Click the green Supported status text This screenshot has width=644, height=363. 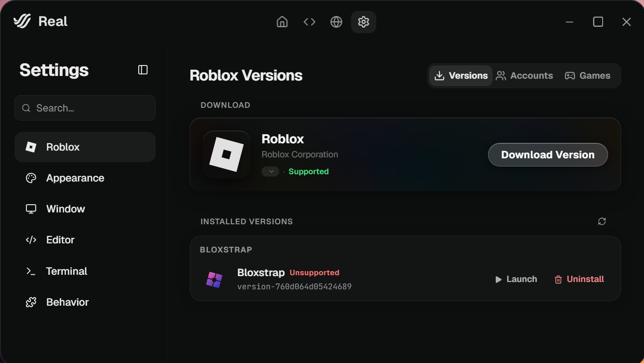pyautogui.click(x=308, y=171)
